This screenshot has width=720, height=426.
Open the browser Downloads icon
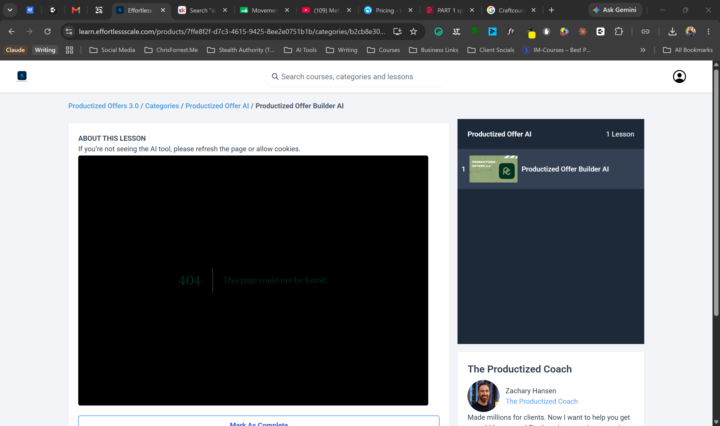[672, 31]
